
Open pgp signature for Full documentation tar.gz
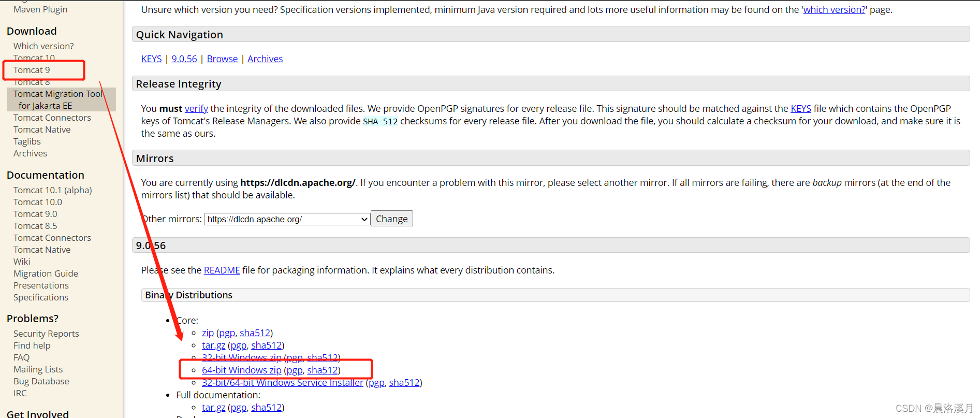click(238, 408)
